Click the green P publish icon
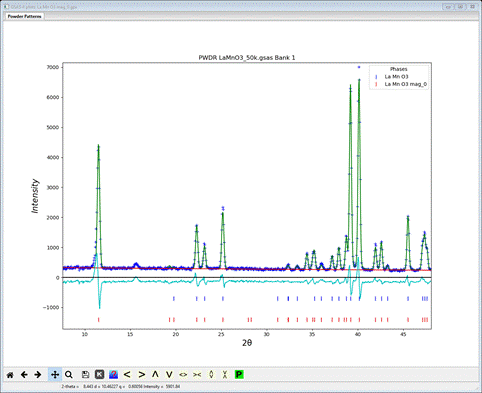Viewport: 482px width, 393px height. [x=239, y=375]
